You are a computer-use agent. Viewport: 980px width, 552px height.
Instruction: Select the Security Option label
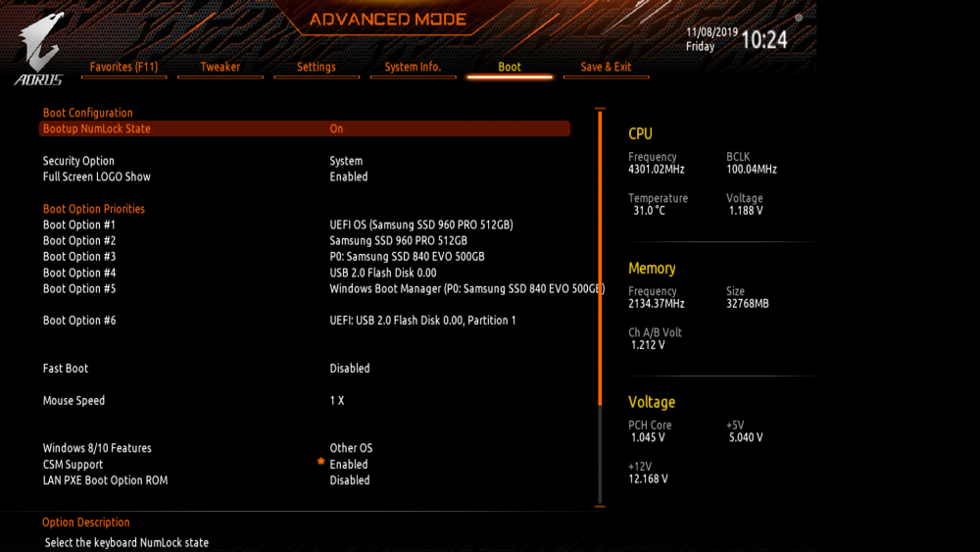coord(78,162)
